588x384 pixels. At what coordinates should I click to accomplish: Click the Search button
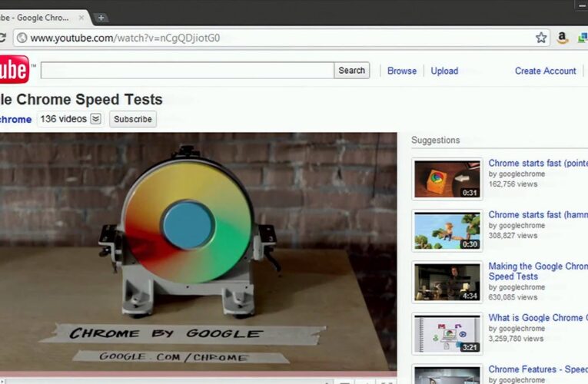tap(351, 71)
